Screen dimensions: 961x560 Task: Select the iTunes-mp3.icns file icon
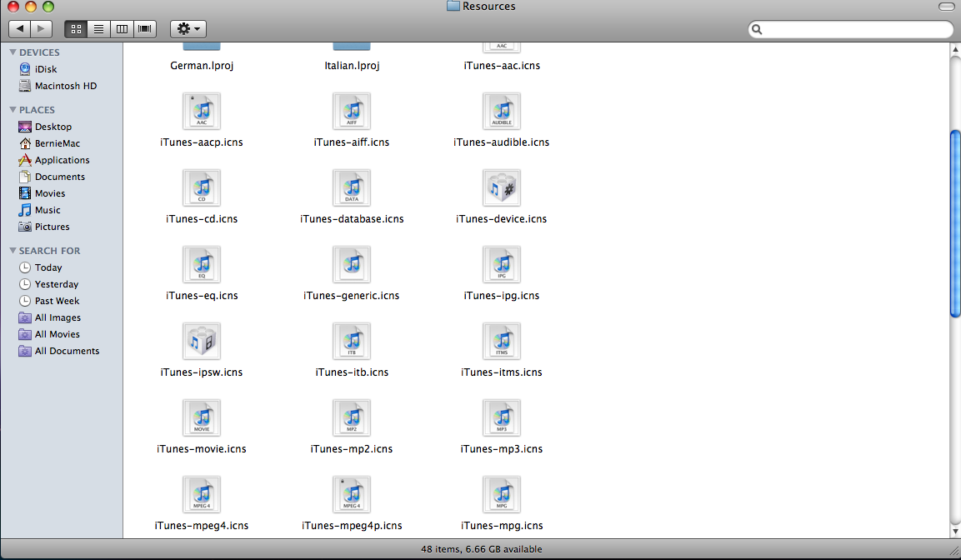click(502, 417)
